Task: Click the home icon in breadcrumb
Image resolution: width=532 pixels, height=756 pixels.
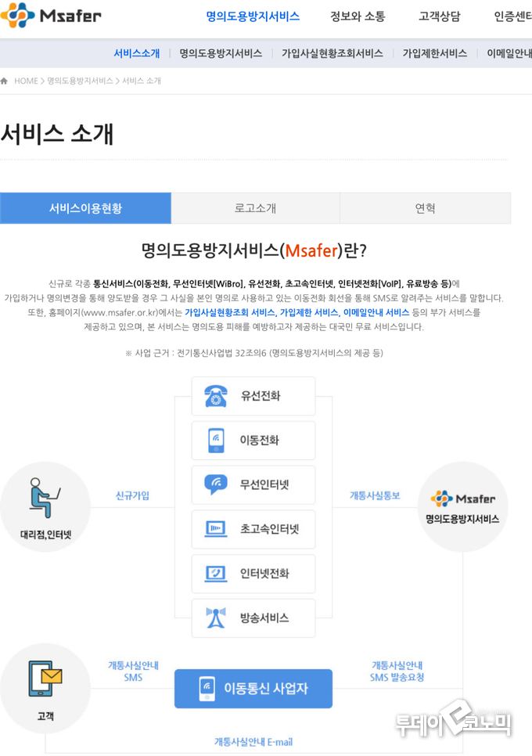Action: click(5, 81)
